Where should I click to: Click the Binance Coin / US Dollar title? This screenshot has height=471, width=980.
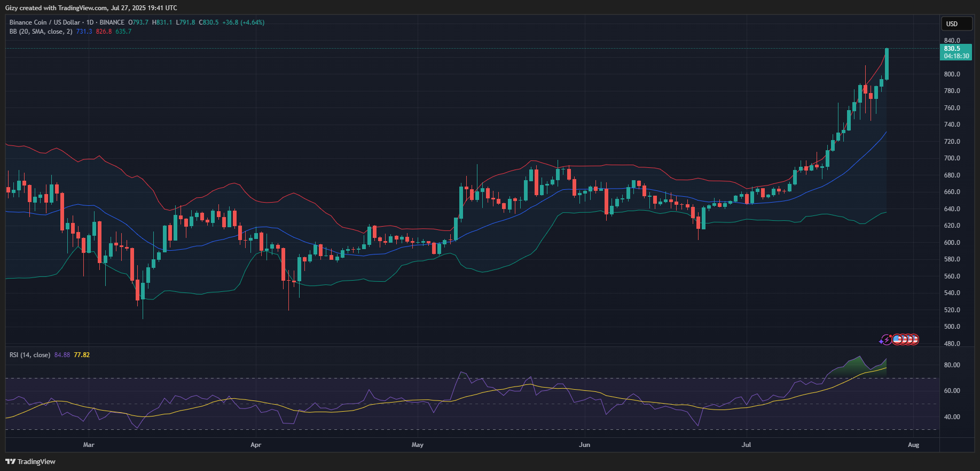(45, 22)
